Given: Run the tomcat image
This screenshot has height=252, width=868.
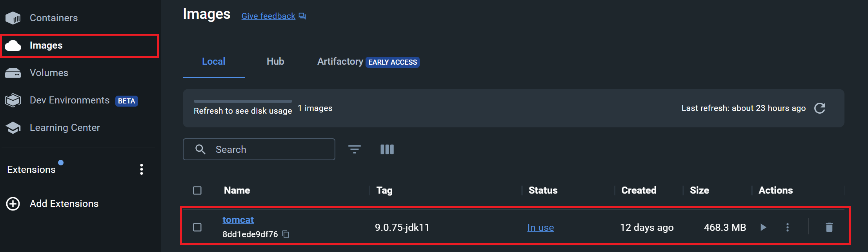Looking at the screenshot, I should [x=763, y=227].
